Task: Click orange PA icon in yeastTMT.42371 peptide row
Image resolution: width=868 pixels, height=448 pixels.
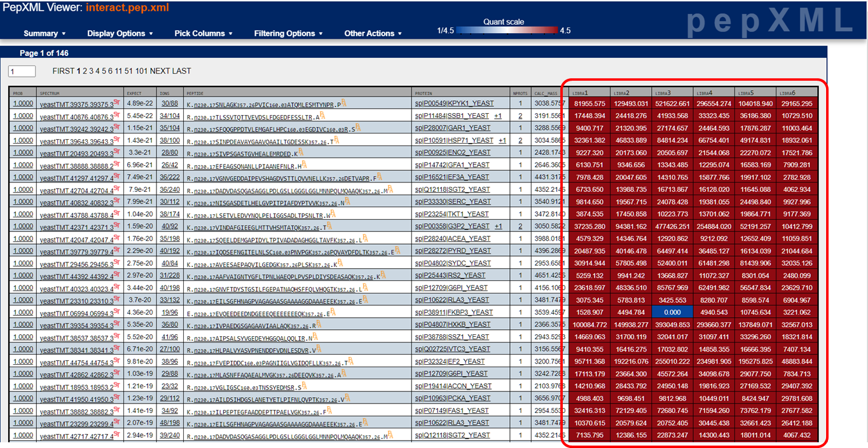Action: [x=330, y=225]
